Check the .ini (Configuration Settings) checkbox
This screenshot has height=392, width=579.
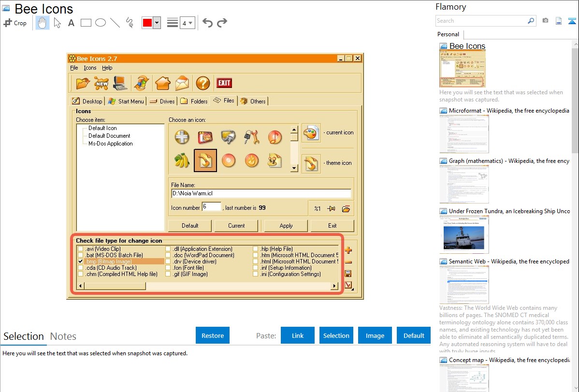coord(256,274)
